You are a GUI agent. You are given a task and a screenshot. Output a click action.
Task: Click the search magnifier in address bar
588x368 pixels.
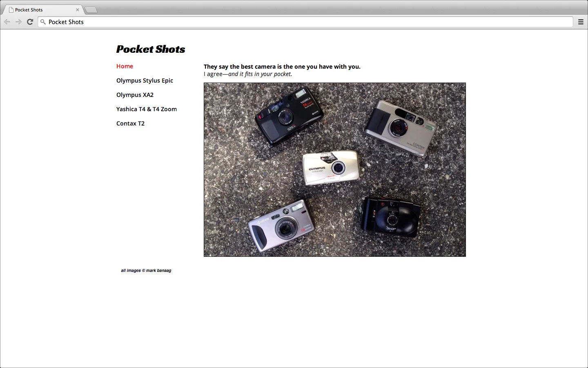[43, 22]
